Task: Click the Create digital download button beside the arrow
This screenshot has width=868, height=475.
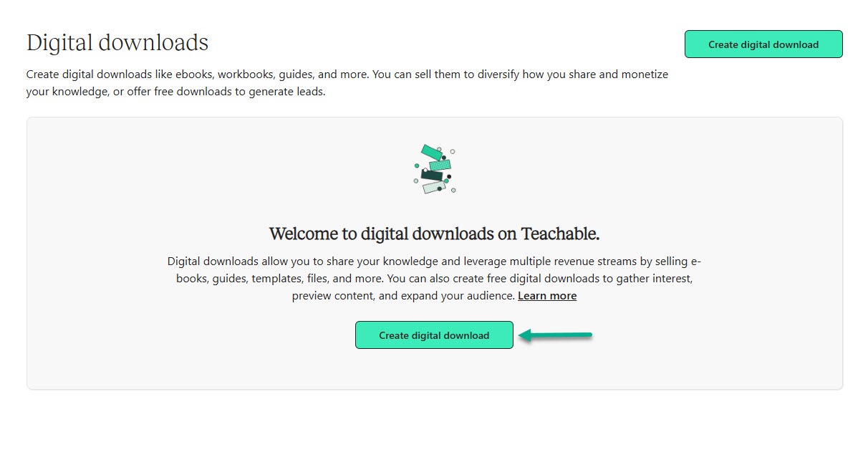Action: 434,335
